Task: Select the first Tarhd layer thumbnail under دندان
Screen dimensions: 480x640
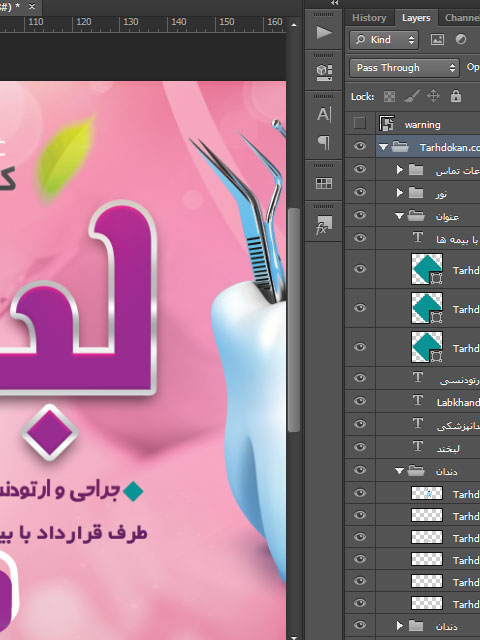Action: coord(427,493)
